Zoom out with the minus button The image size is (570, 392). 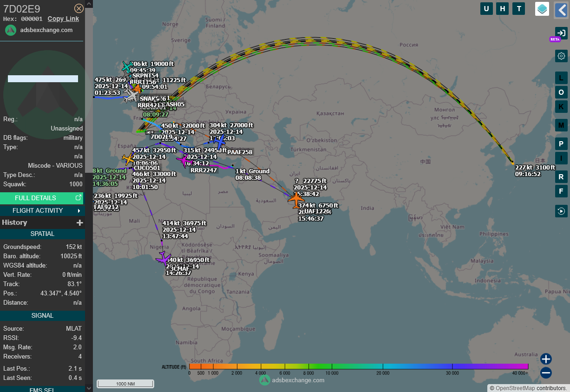tap(546, 372)
